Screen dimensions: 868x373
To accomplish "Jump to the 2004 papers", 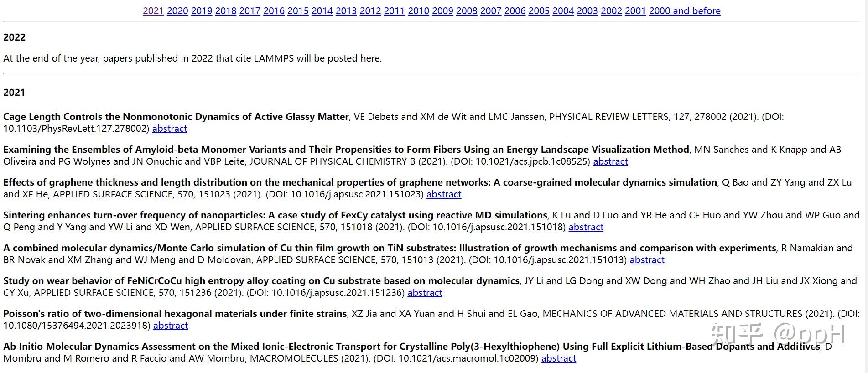I will [563, 11].
